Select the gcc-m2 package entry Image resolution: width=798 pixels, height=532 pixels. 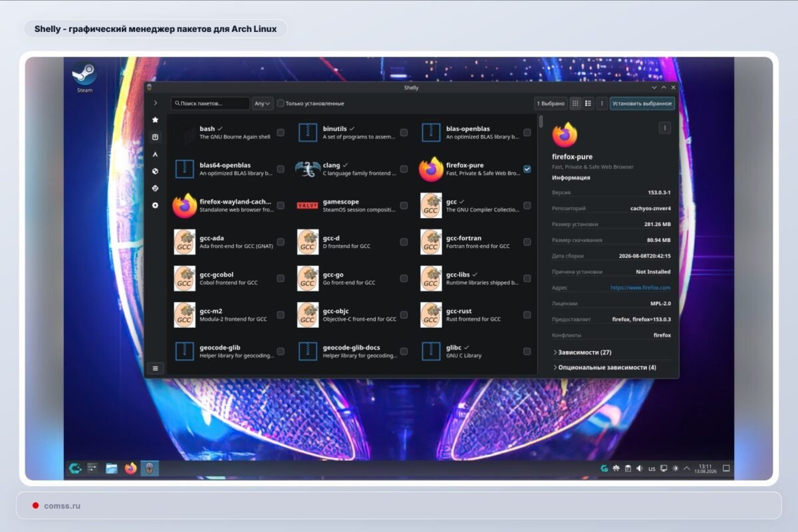(229, 315)
